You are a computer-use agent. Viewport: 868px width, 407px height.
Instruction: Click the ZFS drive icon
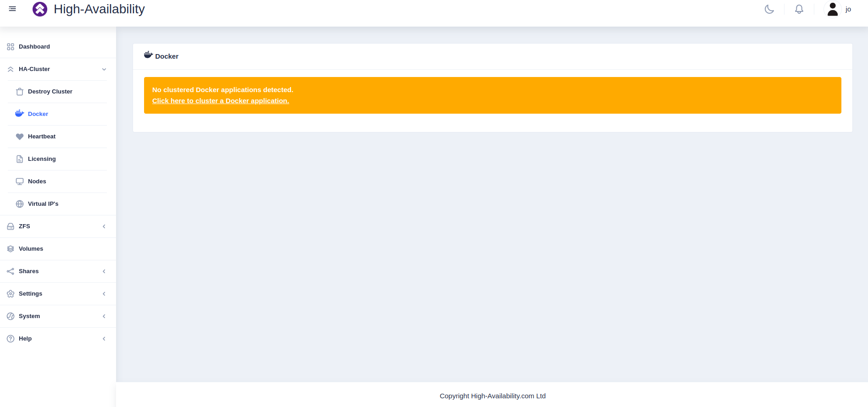[11, 226]
